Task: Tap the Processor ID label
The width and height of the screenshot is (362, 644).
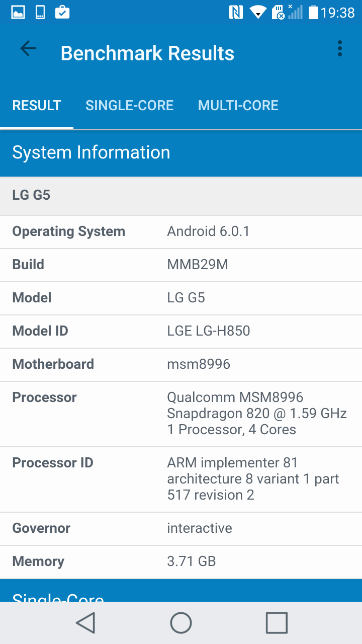Action: click(x=53, y=463)
